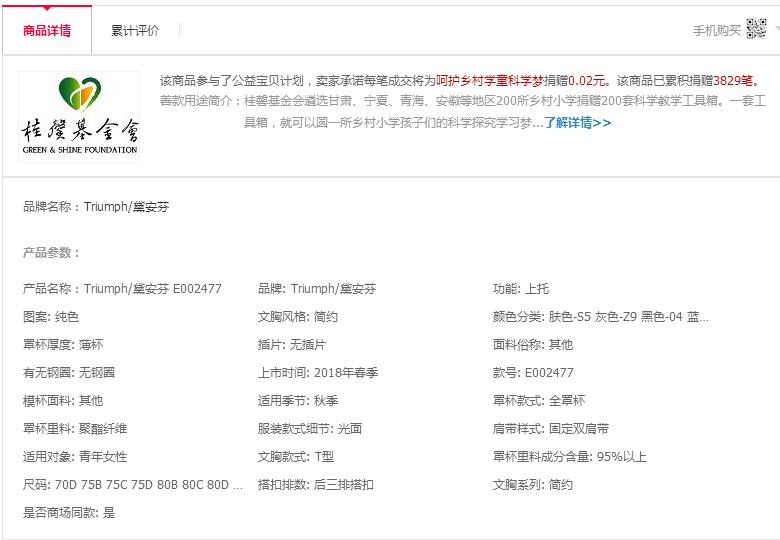
Task: Click the 桂馨基金会 Green & Shine Foundation logo
Action: click(x=79, y=116)
